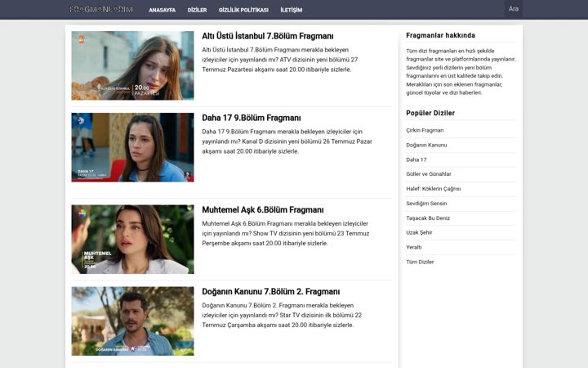The image size is (588, 368).
Task: Click the Daha 17 description paragraph
Action: point(287,141)
